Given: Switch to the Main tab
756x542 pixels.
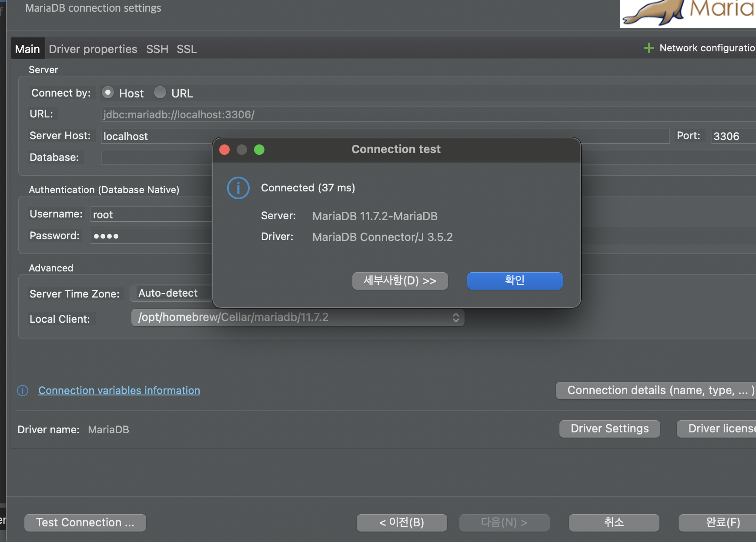Looking at the screenshot, I should (27, 49).
